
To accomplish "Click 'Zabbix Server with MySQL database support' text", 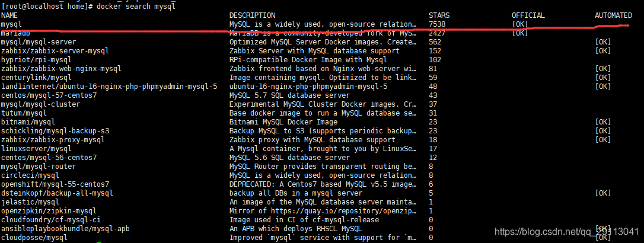I will 314,51.
